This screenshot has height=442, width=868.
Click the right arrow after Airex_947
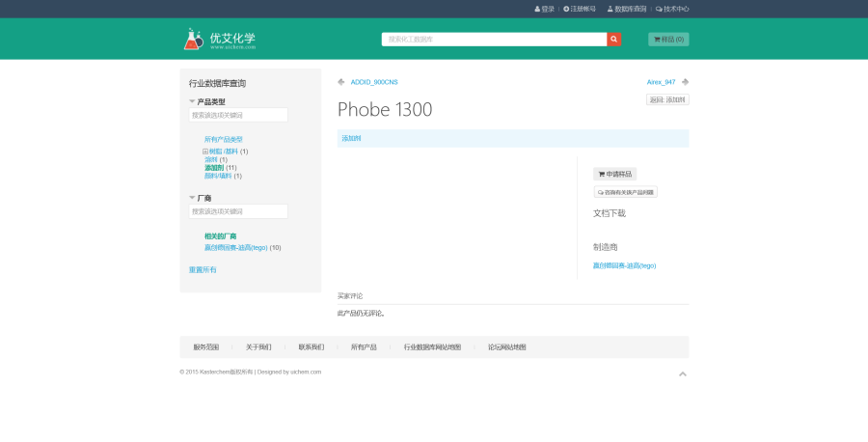(x=686, y=82)
